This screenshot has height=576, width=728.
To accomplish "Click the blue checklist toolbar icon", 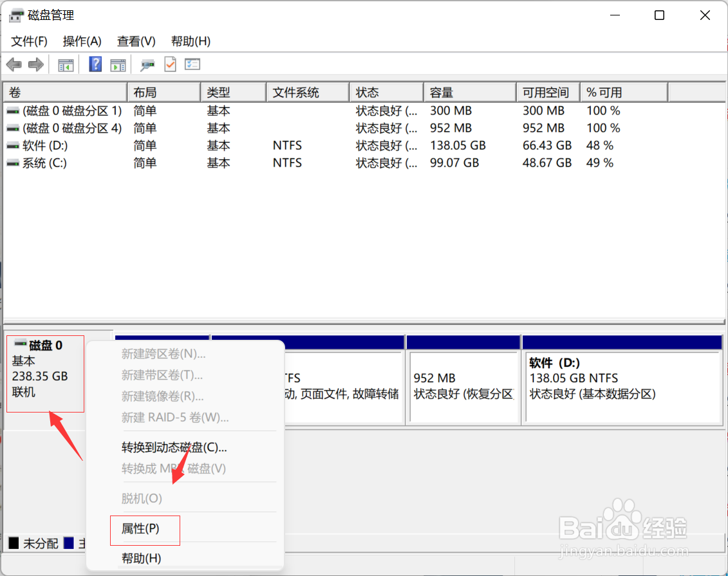I will pyautogui.click(x=192, y=64).
